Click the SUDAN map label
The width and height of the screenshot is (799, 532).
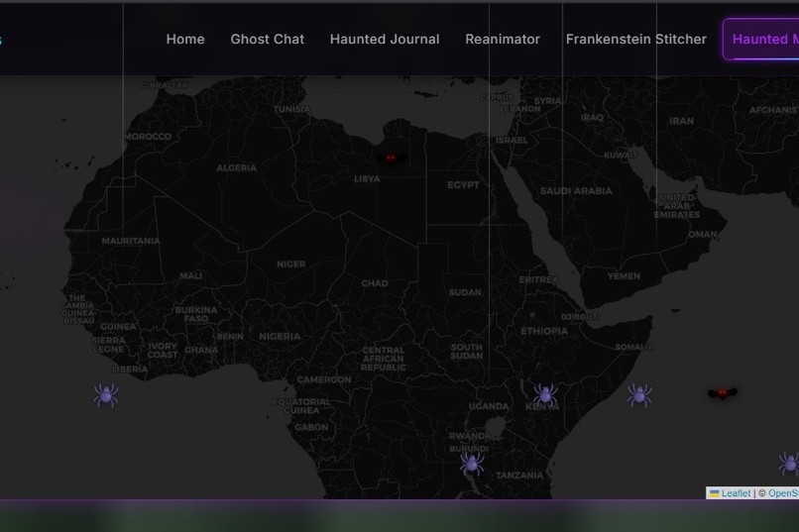tap(465, 292)
